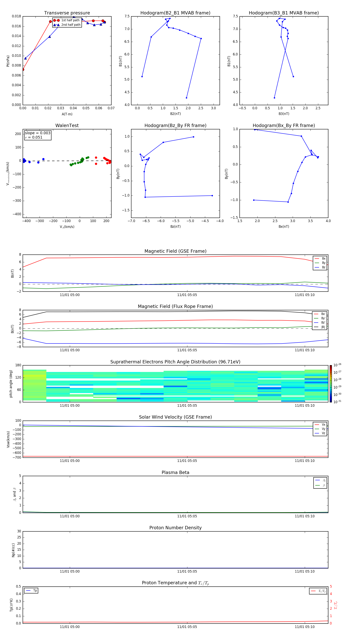351x644 pixels.
Task: Click the 'Np(#/cc)' axis label
Action: click(x=13, y=550)
